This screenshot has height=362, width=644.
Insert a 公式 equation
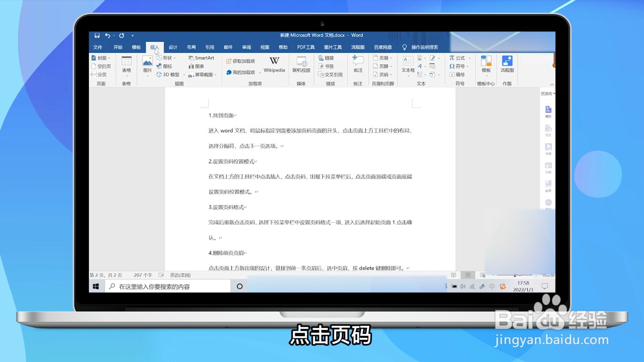(x=460, y=58)
